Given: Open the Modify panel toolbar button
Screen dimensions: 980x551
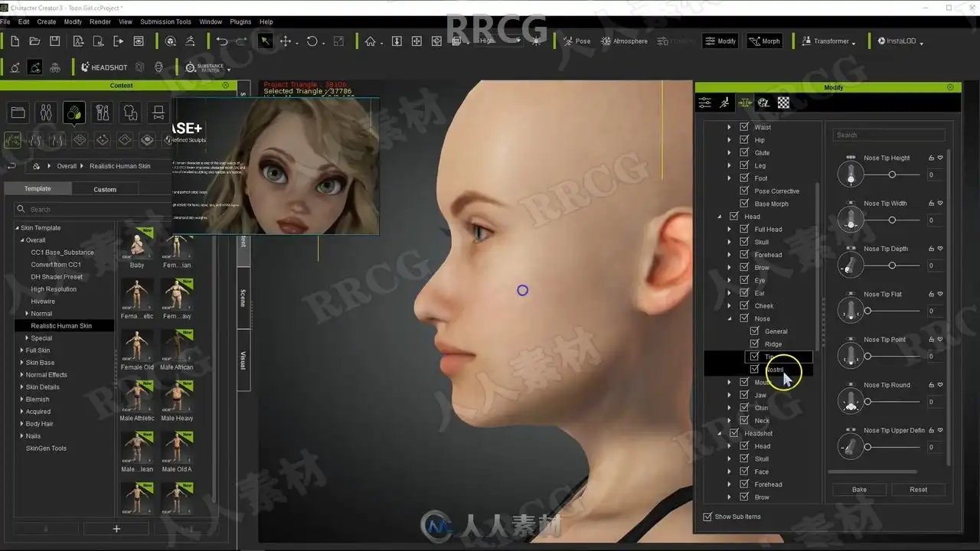Looking at the screenshot, I should click(720, 41).
